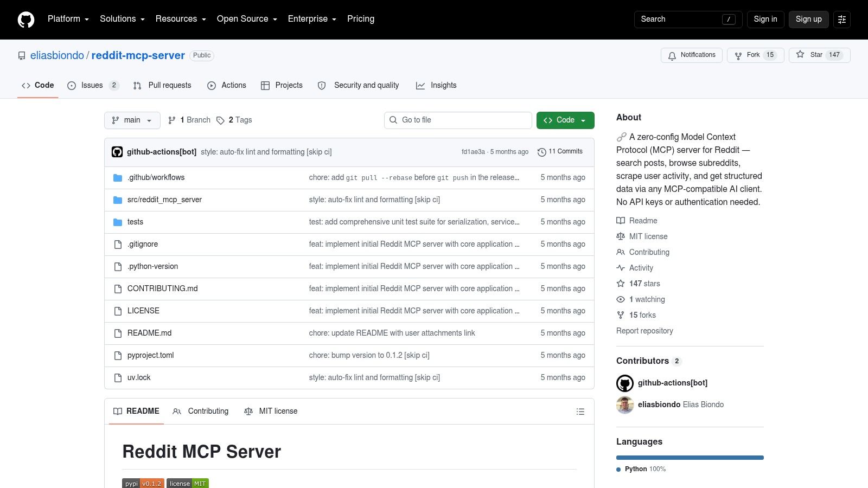
Task: Expand the Resources menu
Action: click(x=181, y=19)
